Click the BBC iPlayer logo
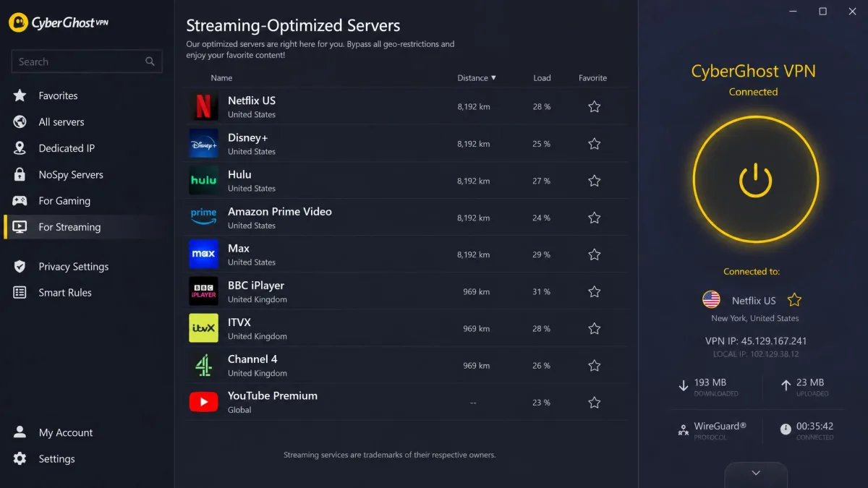 pos(203,291)
